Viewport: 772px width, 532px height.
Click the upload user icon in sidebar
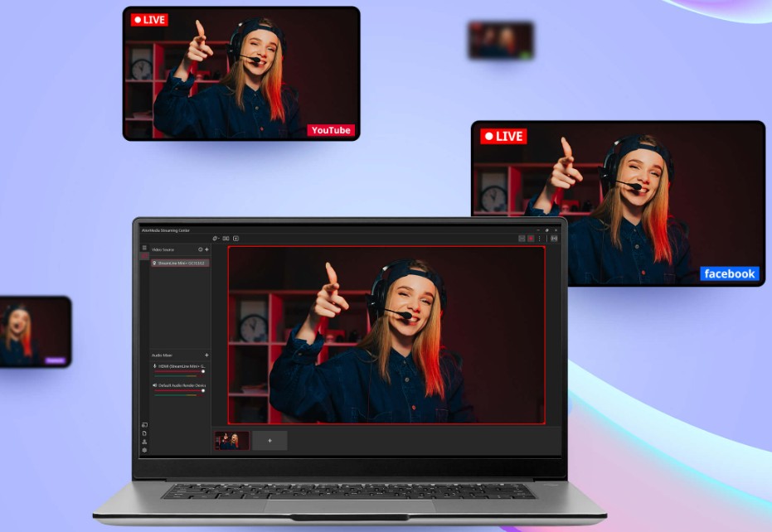click(x=144, y=442)
